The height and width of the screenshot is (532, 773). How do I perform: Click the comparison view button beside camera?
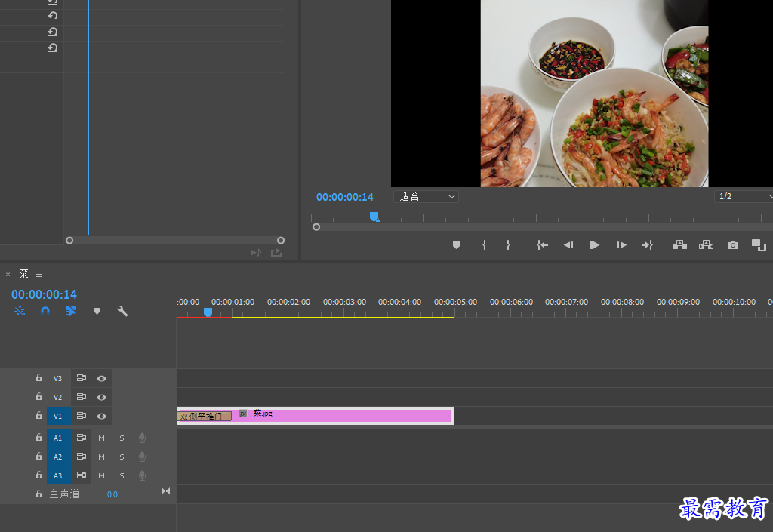pyautogui.click(x=759, y=244)
